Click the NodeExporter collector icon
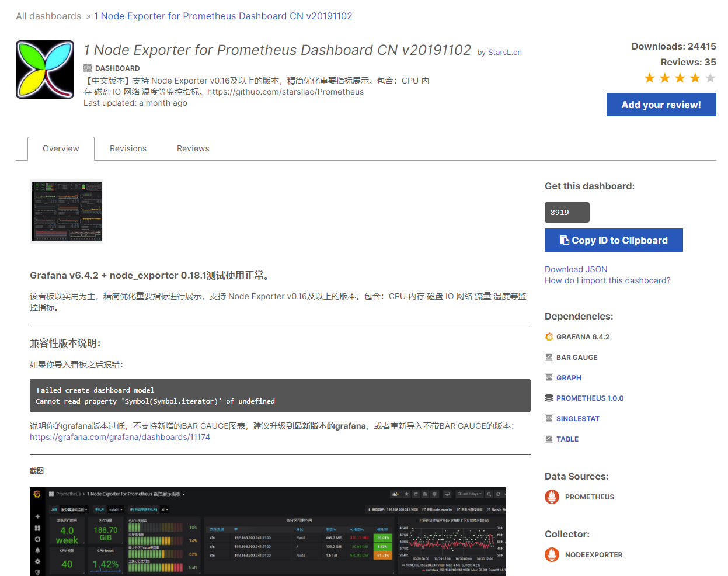This screenshot has width=728, height=576. (x=552, y=554)
